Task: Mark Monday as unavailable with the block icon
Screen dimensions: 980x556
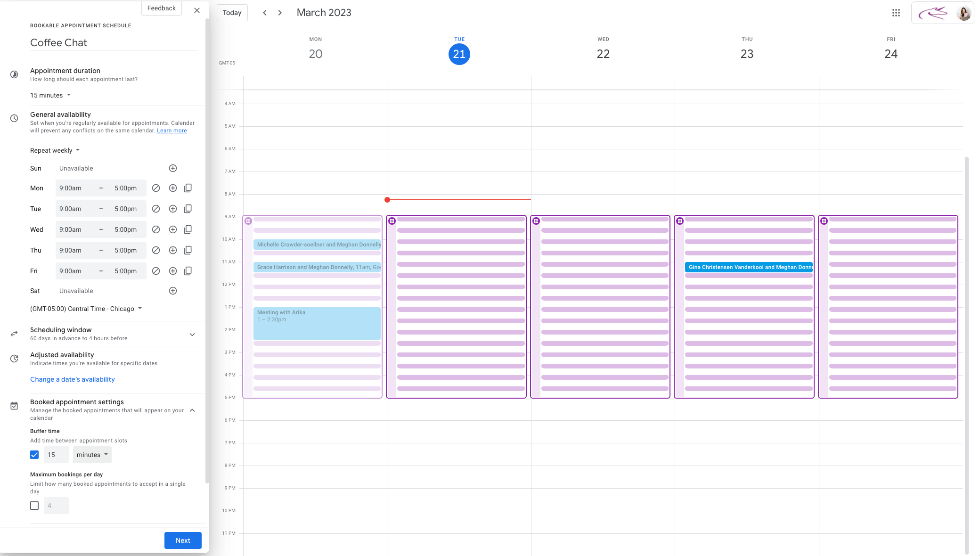Action: (x=156, y=188)
